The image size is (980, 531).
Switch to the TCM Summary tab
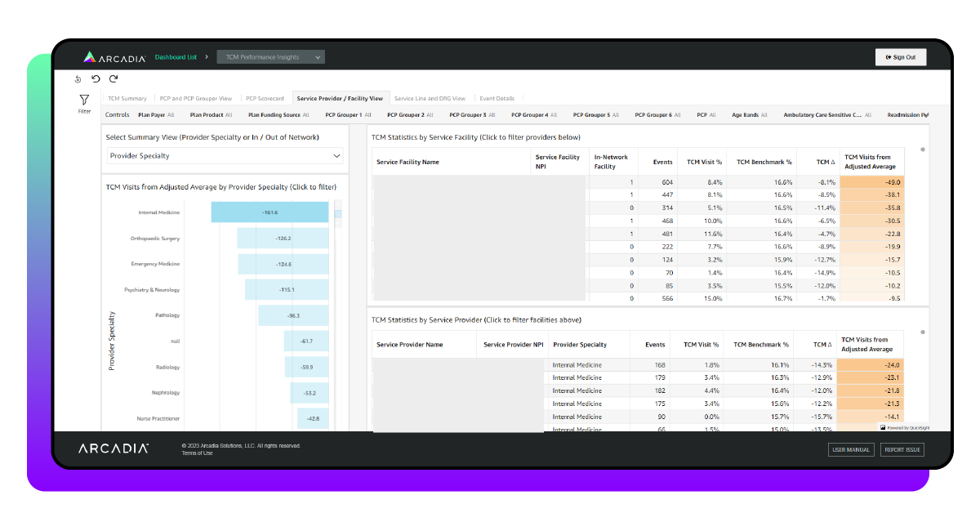pyautogui.click(x=127, y=97)
